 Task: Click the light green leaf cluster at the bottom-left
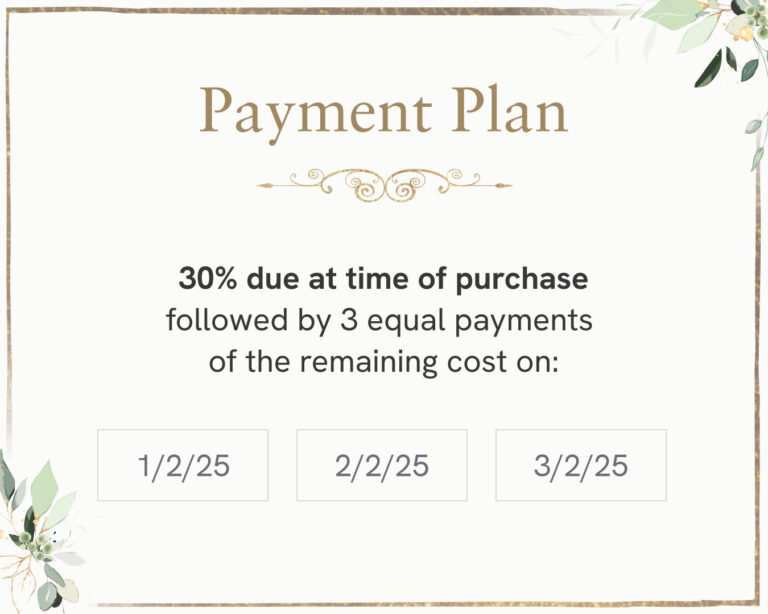(44, 489)
